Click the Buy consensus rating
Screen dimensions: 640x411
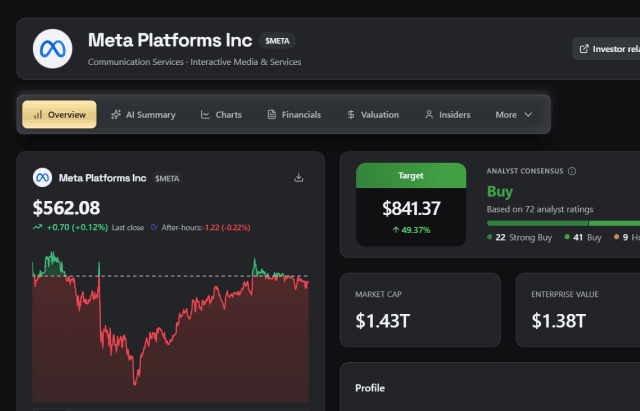click(x=500, y=191)
